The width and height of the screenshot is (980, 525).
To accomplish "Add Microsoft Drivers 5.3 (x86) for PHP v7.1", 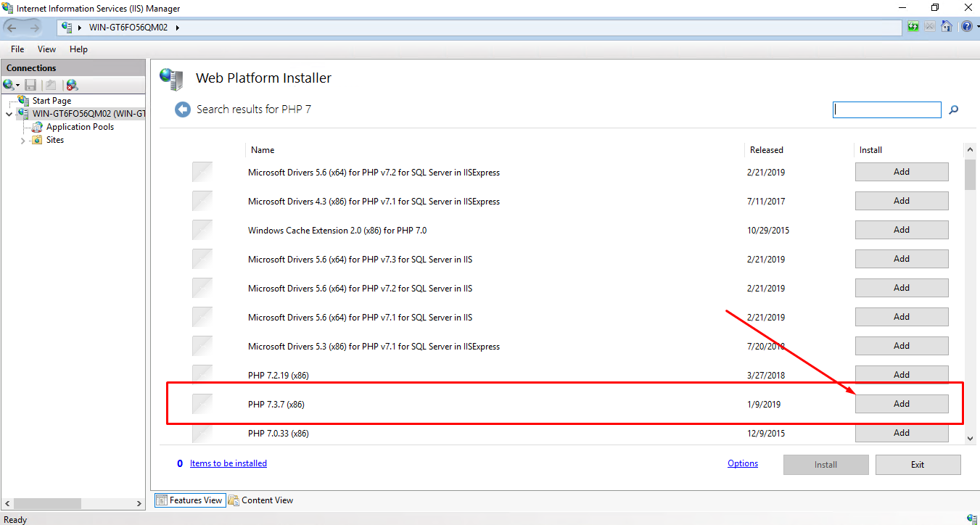I will coord(902,346).
